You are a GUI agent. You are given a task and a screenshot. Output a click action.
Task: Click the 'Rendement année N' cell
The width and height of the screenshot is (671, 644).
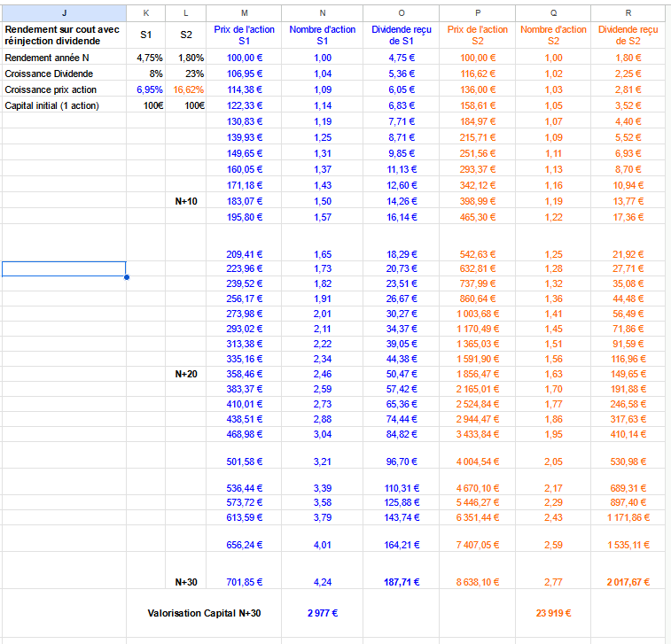click(x=64, y=58)
